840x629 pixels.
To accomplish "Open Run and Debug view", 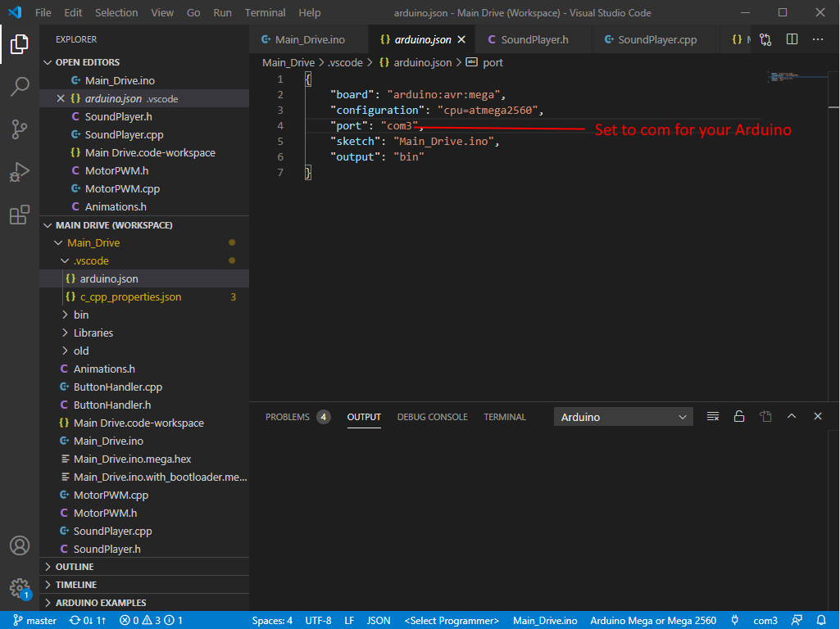I will [20, 172].
